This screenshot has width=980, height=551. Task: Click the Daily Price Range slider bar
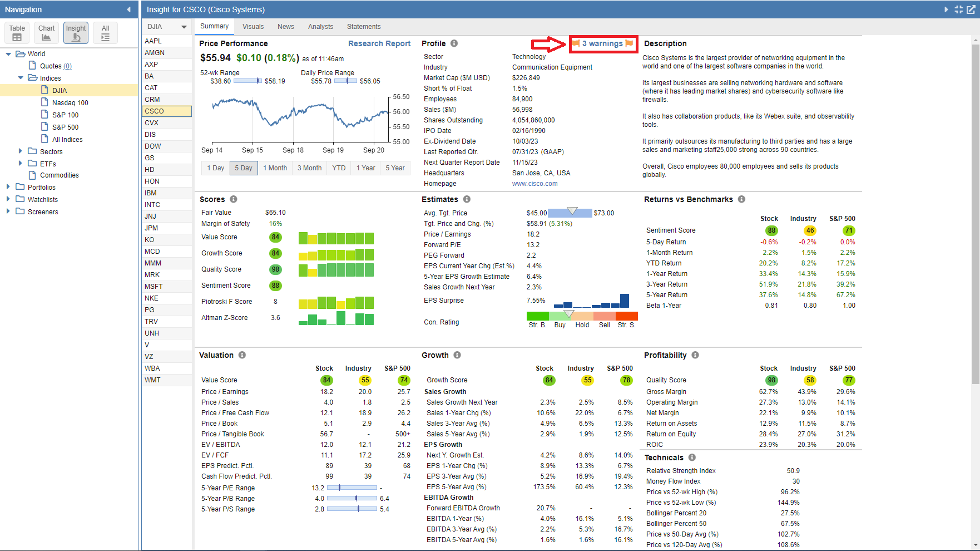(x=345, y=81)
